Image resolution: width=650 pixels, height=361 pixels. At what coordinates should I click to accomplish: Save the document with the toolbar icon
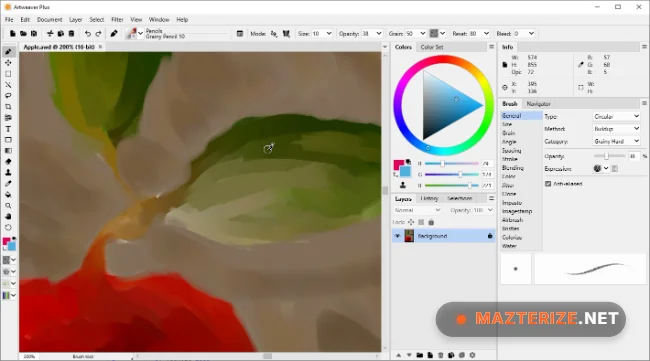coord(34,34)
